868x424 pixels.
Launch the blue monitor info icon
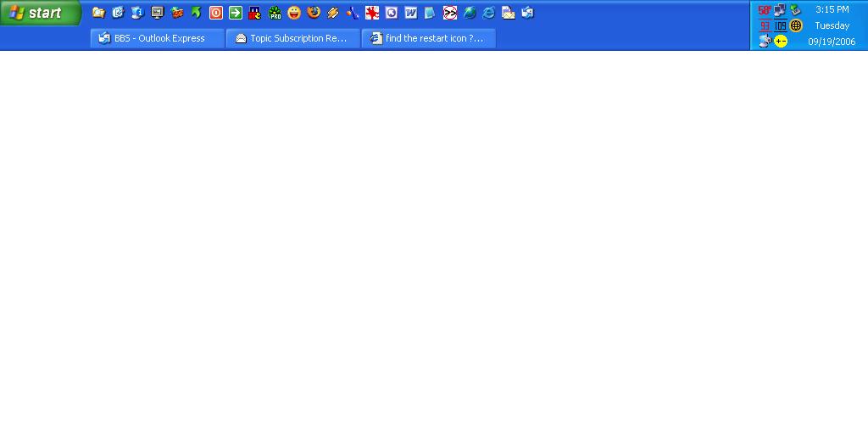click(137, 13)
